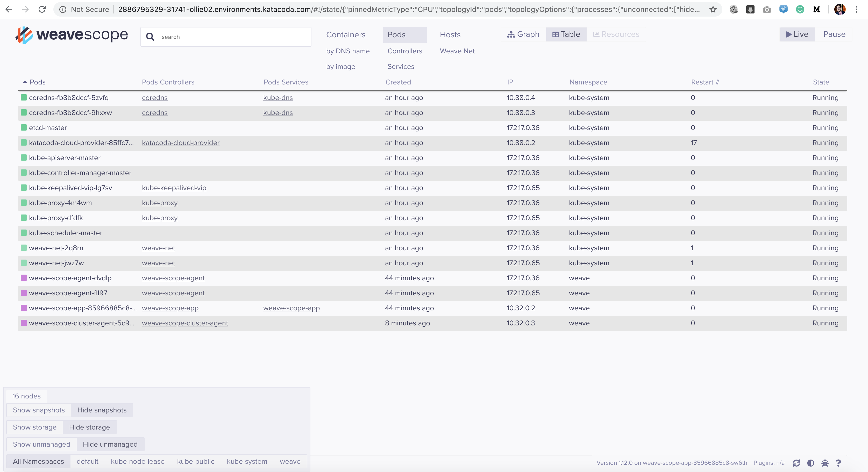This screenshot has height=472, width=868.
Task: Click the Weave Scope logo
Action: 72,35
